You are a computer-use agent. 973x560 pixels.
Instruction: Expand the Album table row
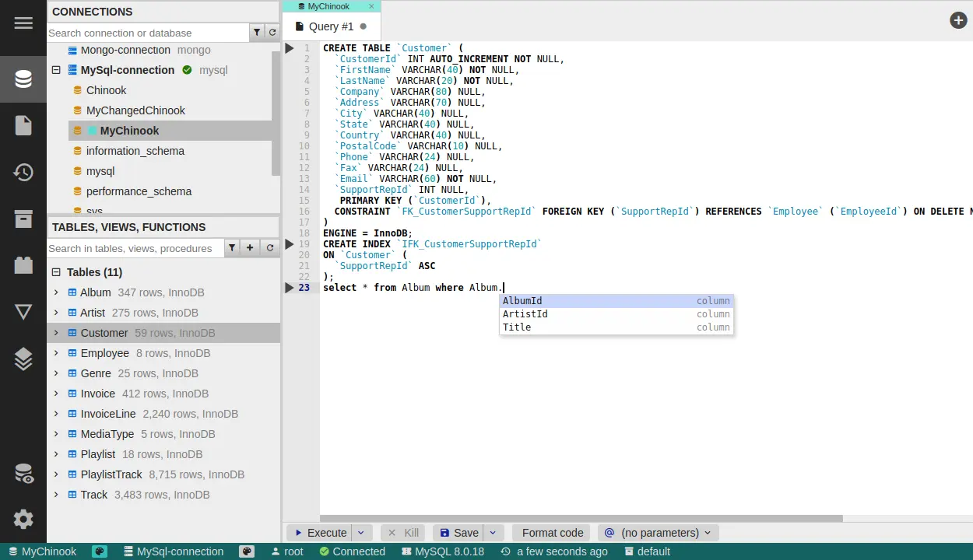click(x=56, y=292)
